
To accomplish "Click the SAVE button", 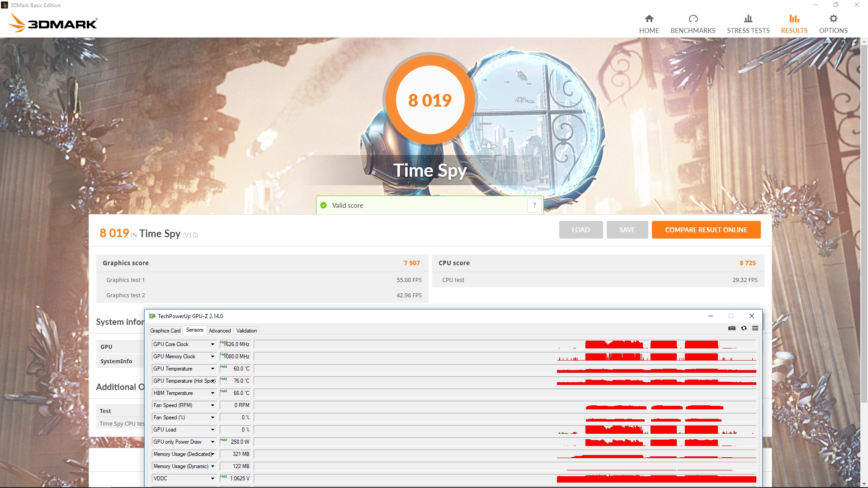I will 627,230.
